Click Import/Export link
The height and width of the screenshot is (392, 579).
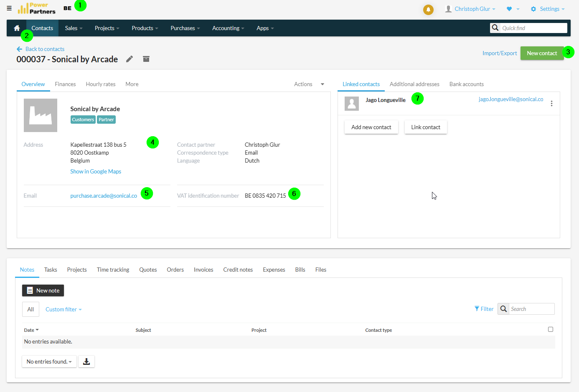tap(500, 53)
